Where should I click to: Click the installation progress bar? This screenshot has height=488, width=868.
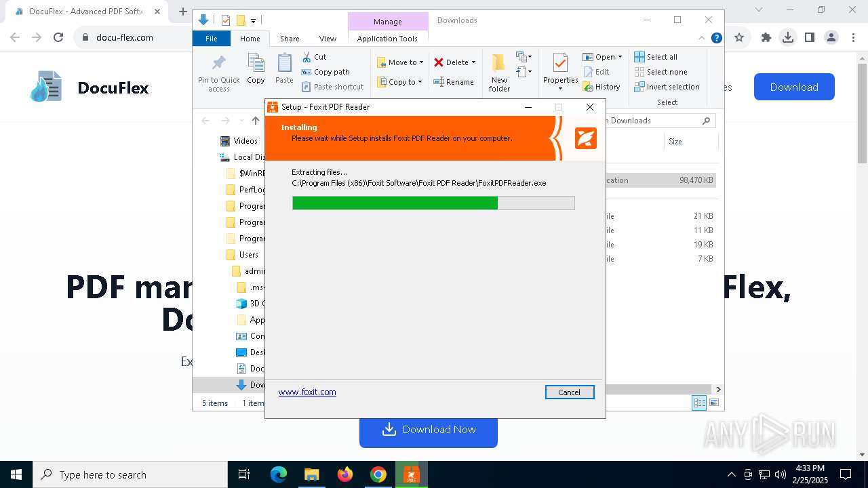coord(433,203)
